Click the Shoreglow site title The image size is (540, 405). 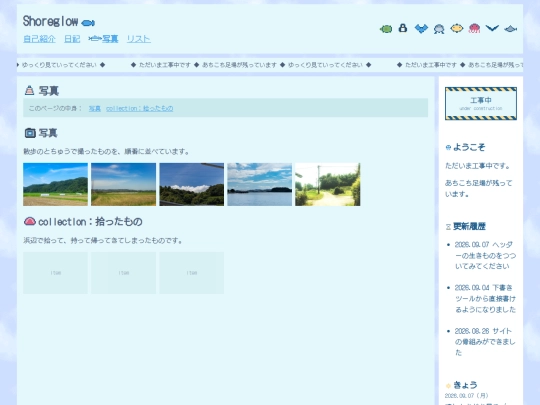point(50,22)
